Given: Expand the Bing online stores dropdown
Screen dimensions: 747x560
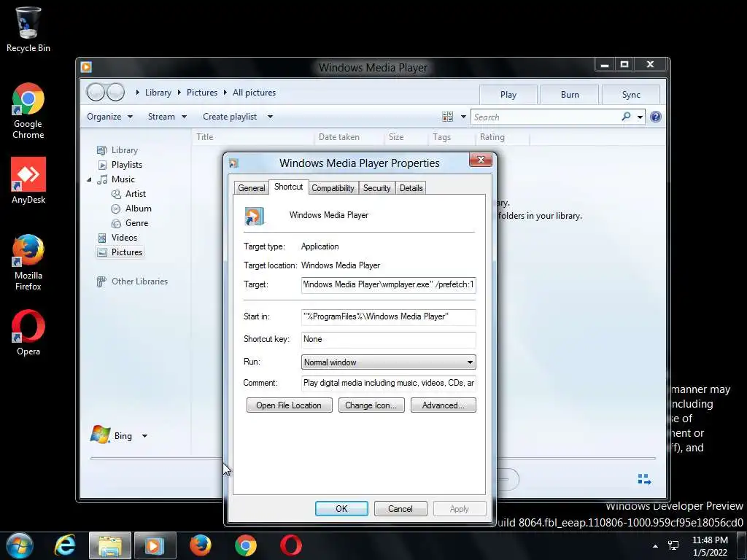Looking at the screenshot, I should [144, 436].
